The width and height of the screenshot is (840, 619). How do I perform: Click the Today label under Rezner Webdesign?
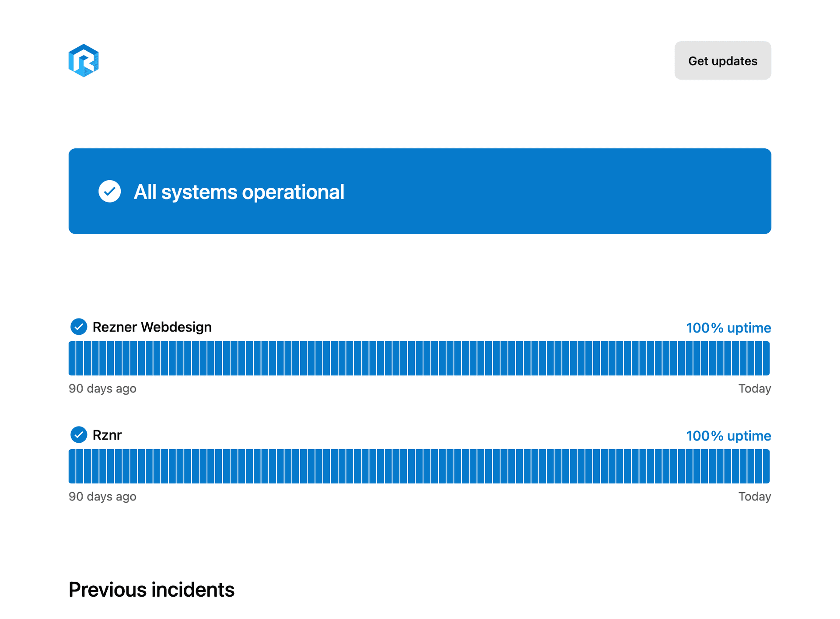pyautogui.click(x=754, y=388)
